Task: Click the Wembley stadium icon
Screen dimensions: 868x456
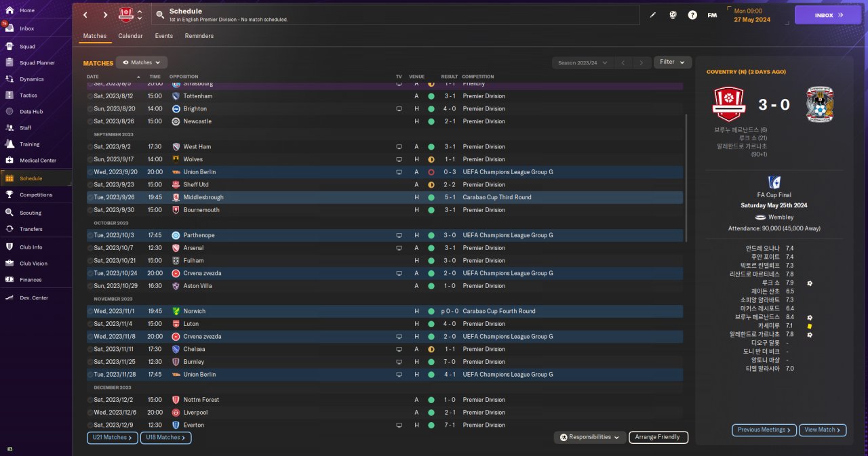Action: [760, 217]
